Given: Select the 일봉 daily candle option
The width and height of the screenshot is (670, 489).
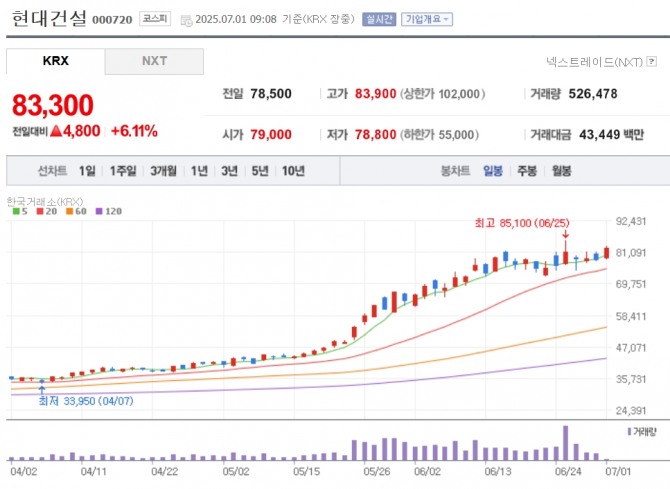Looking at the screenshot, I should 493,171.
